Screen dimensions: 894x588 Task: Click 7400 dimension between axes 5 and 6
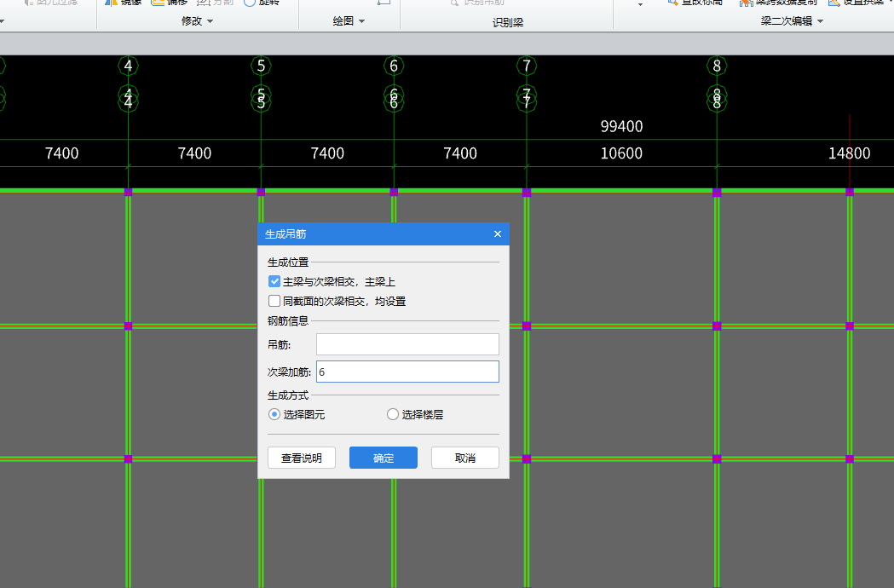tap(327, 153)
